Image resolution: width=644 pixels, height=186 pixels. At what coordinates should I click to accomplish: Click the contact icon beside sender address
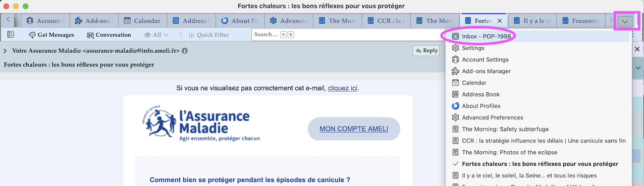(184, 51)
